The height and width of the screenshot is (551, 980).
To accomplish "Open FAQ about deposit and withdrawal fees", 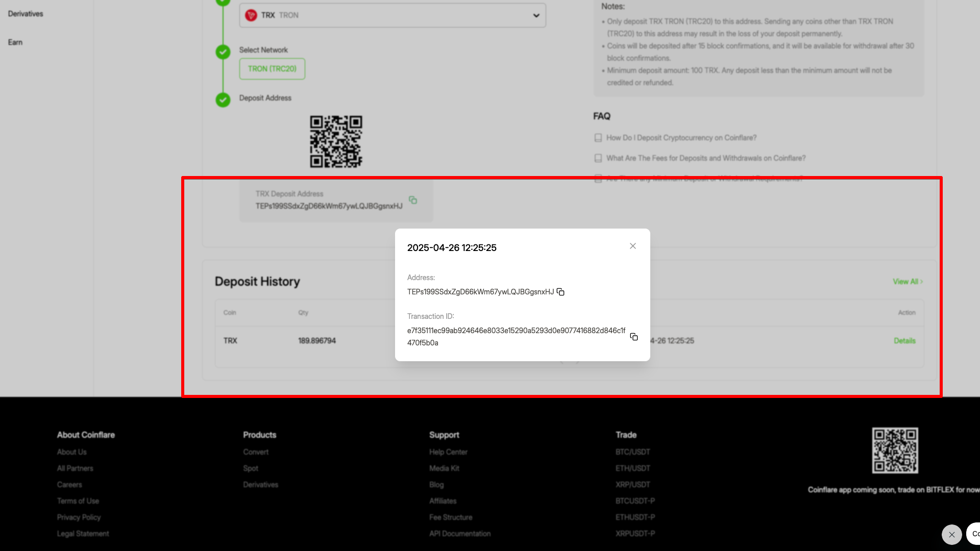I will click(706, 158).
